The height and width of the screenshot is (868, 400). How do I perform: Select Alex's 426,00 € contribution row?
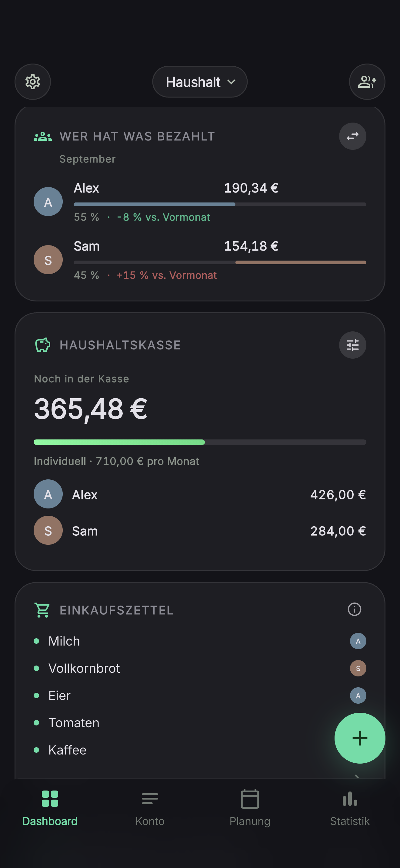200,494
